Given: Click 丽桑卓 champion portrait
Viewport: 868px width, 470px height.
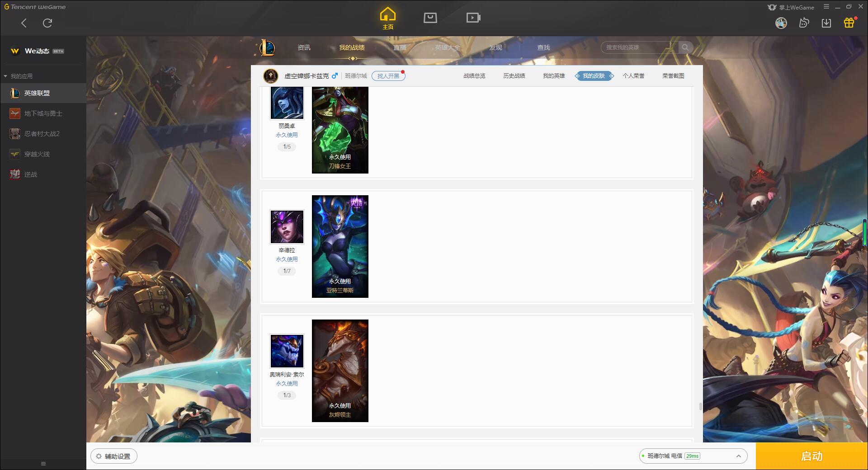Looking at the screenshot, I should point(287,103).
